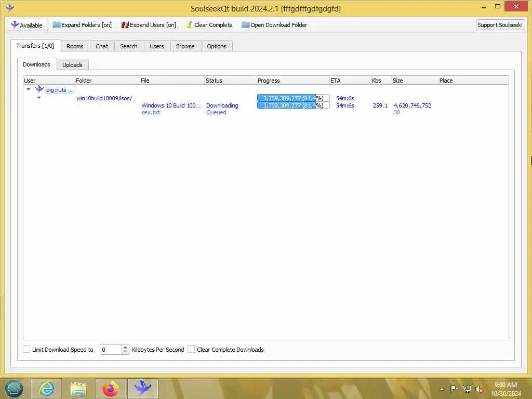Click the network tray icon
Screen dimensions: 532x399
[x=467, y=389]
